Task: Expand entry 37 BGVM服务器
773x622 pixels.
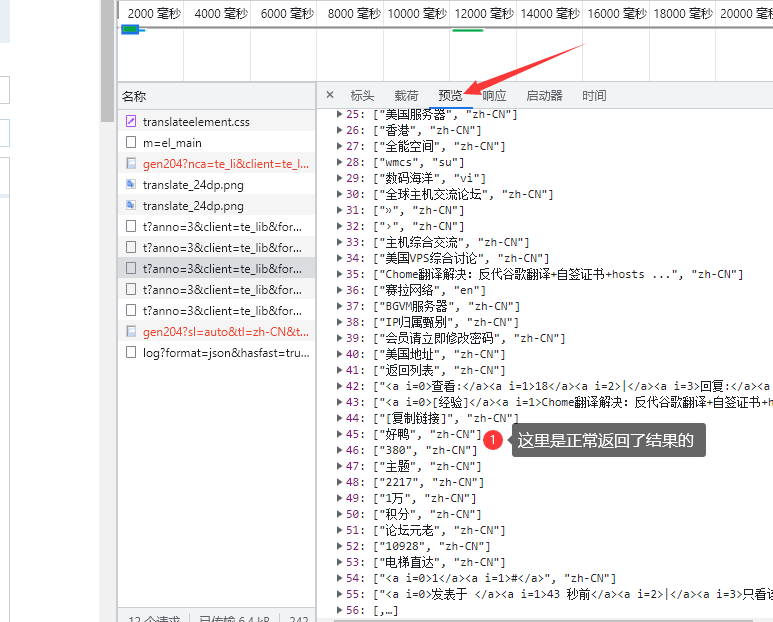Action: coord(339,306)
